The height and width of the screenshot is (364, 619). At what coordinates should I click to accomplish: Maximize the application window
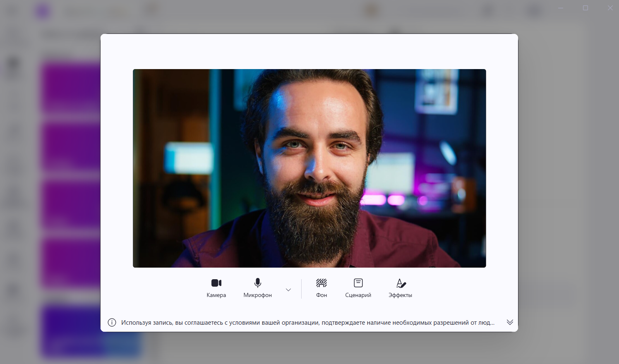(x=585, y=8)
